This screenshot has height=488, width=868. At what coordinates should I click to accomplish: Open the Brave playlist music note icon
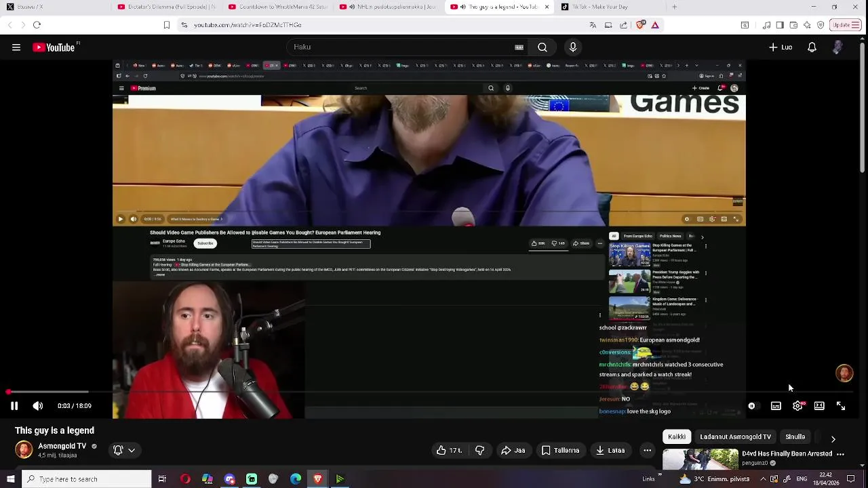pyautogui.click(x=766, y=25)
